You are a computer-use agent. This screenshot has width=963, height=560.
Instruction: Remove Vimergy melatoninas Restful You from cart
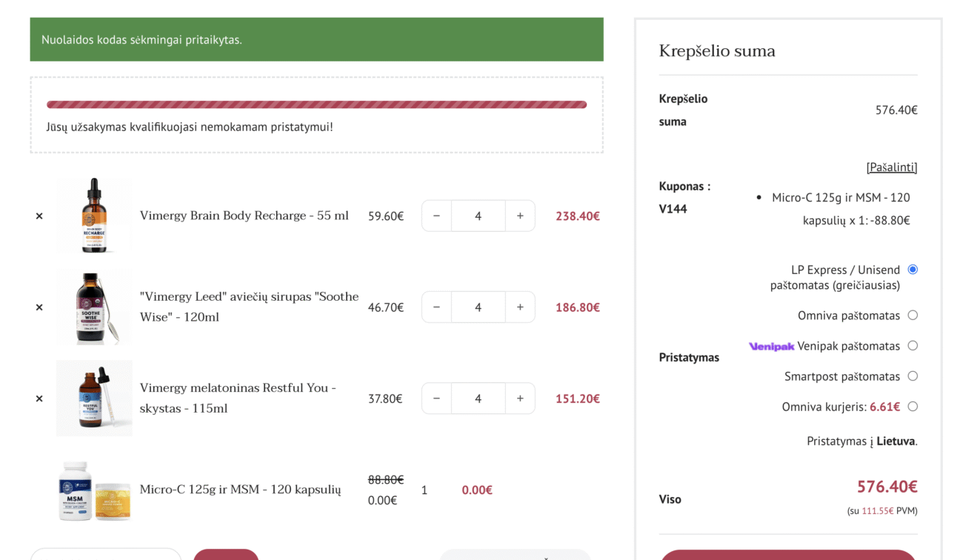click(39, 399)
